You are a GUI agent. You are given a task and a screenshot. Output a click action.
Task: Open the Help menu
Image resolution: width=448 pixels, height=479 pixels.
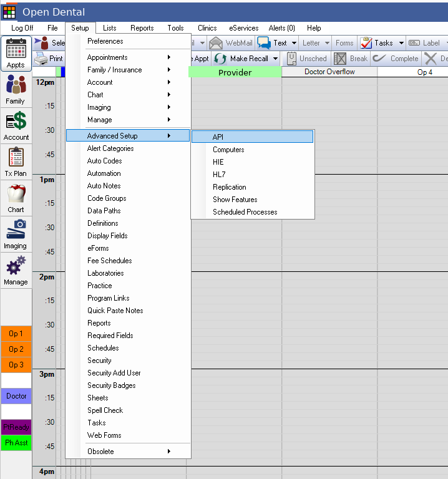pos(314,28)
